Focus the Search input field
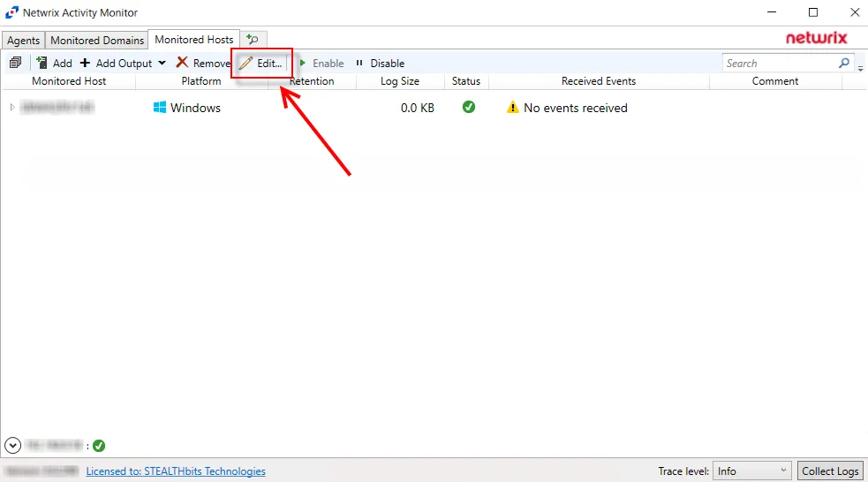The width and height of the screenshot is (868, 482). pos(781,63)
